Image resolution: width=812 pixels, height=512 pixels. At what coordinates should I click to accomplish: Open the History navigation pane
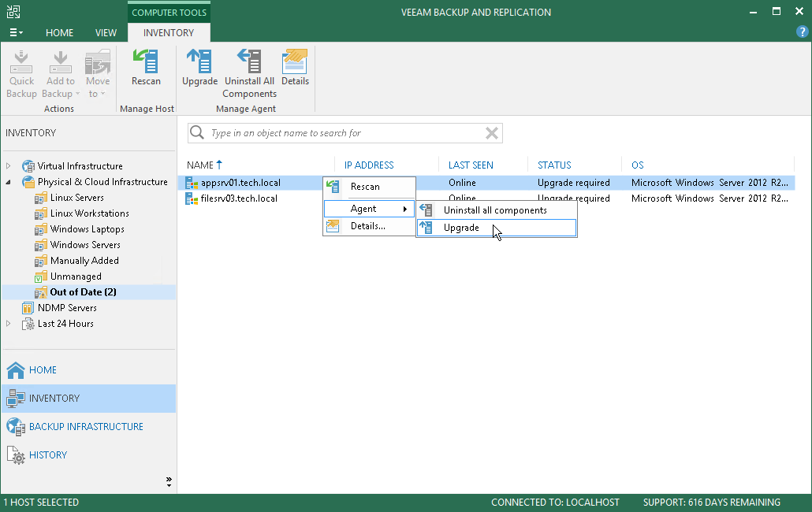(x=89, y=455)
